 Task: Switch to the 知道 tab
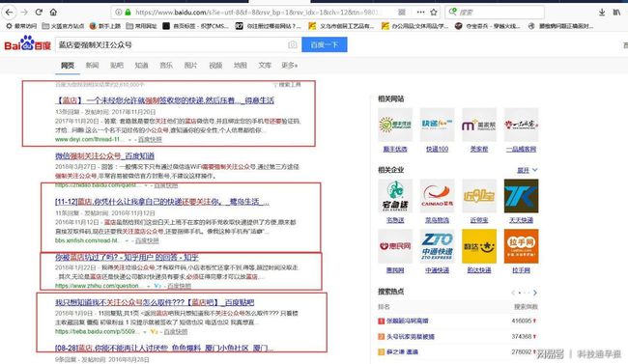[141, 65]
